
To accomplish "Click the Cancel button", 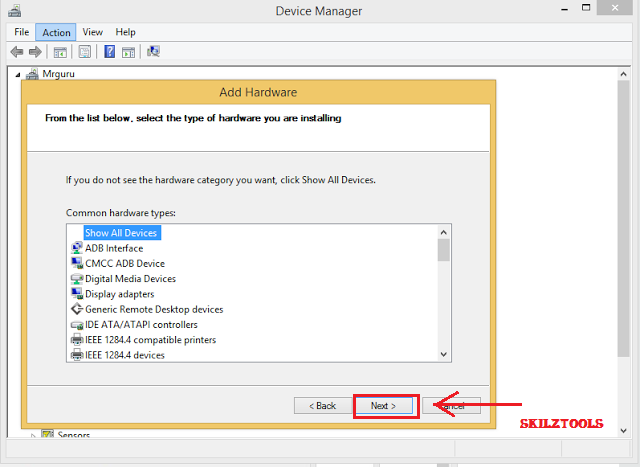I will 452,406.
